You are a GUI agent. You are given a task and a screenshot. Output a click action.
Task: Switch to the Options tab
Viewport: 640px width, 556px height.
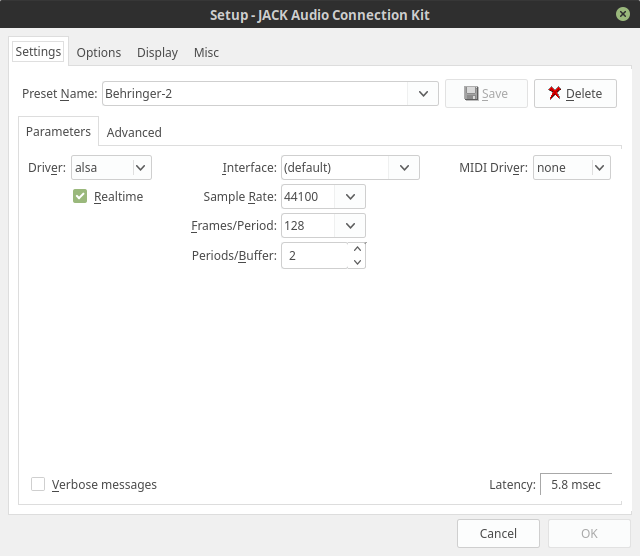click(x=99, y=53)
